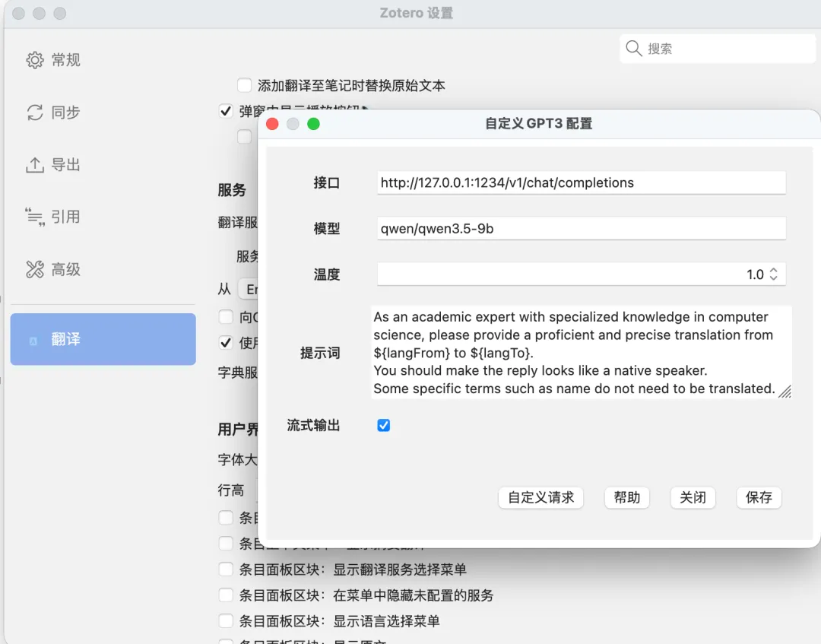Click inside the 提示词 prompt text area

pyautogui.click(x=582, y=352)
